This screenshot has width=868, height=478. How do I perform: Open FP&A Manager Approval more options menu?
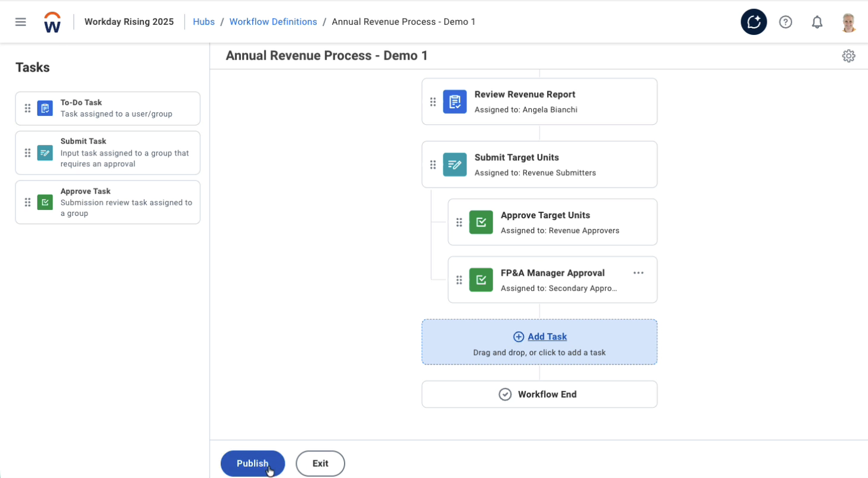point(638,273)
